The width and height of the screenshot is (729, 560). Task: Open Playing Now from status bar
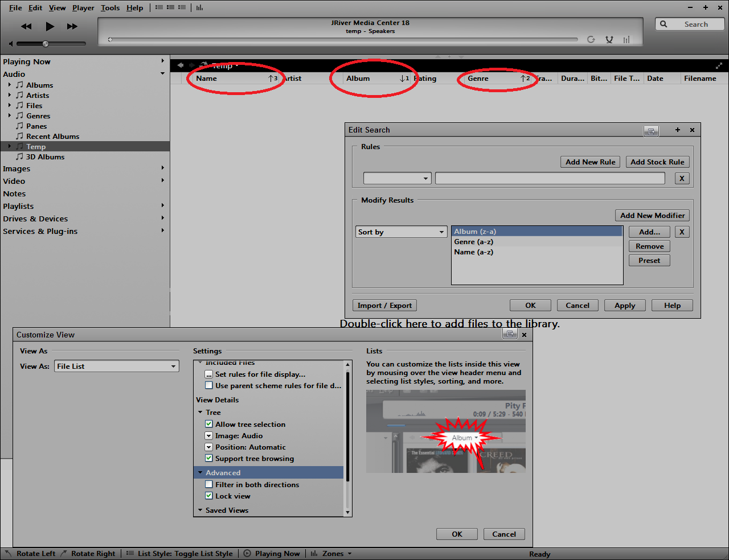(272, 554)
